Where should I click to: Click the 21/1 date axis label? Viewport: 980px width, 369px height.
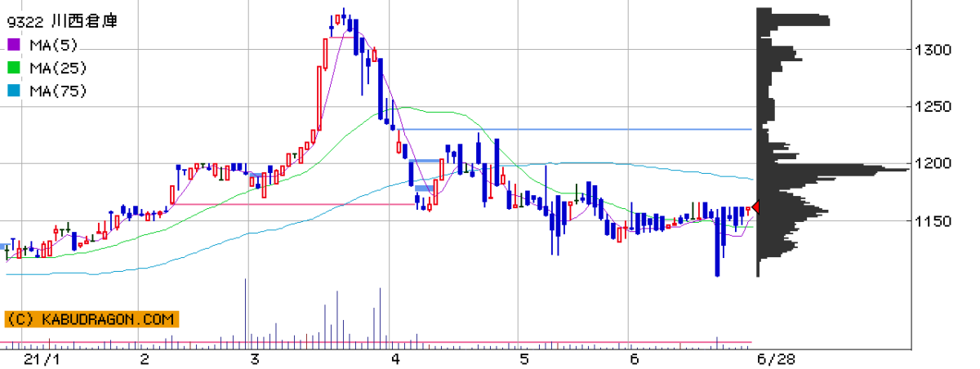point(42,359)
